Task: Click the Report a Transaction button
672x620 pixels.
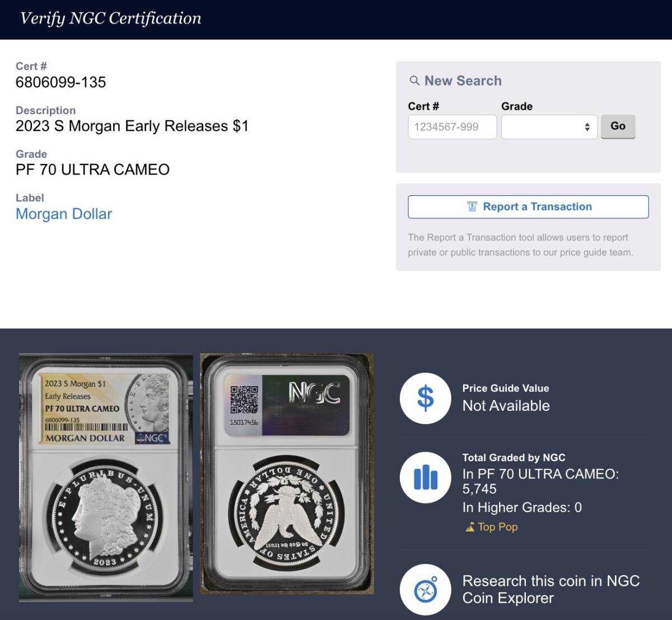Action: [528, 206]
